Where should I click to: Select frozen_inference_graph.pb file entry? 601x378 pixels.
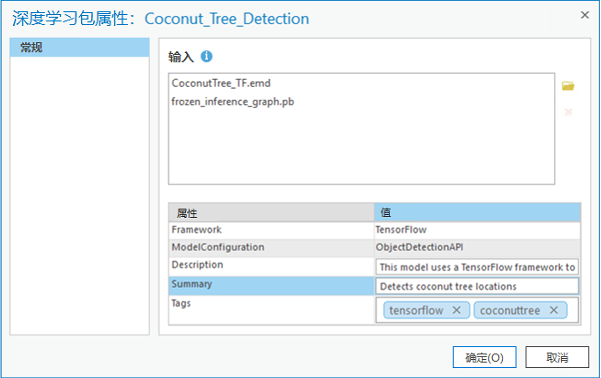233,102
